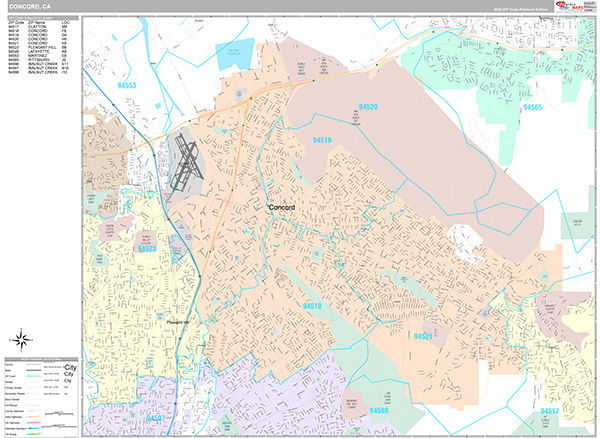Click the 94519 ZIP code label

pos(321,141)
